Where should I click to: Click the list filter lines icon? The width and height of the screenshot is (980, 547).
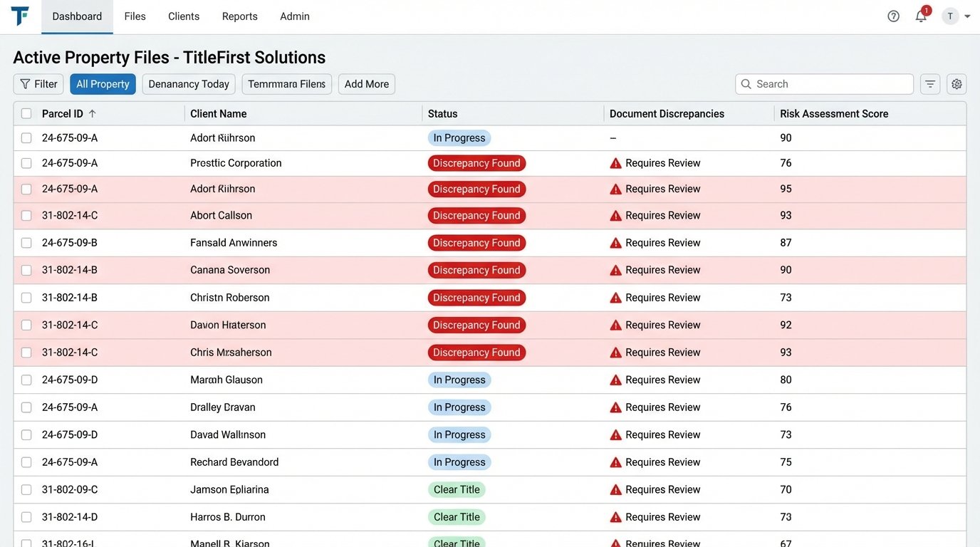(930, 84)
